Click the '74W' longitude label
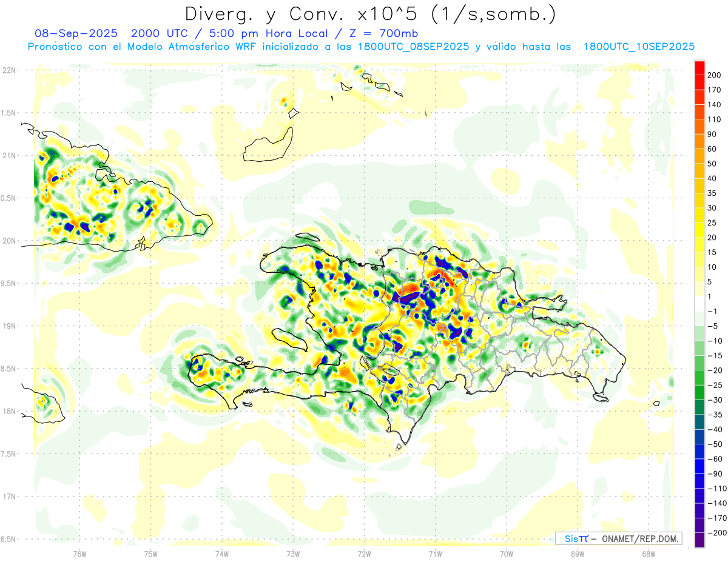Image resolution: width=728 pixels, height=562 pixels. (222, 554)
